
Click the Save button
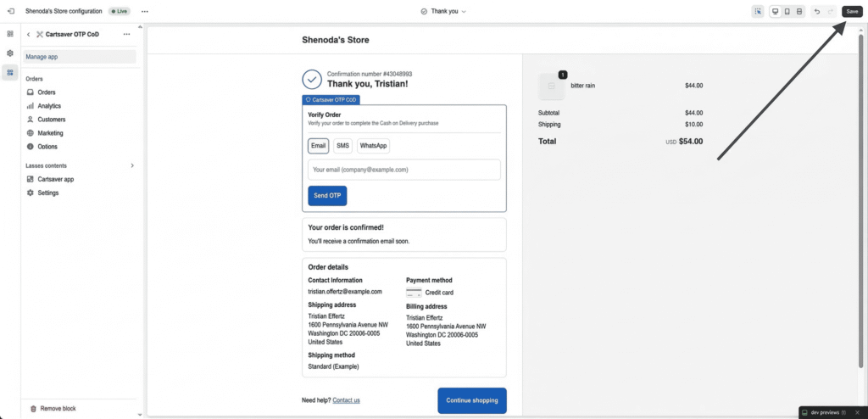(x=852, y=11)
